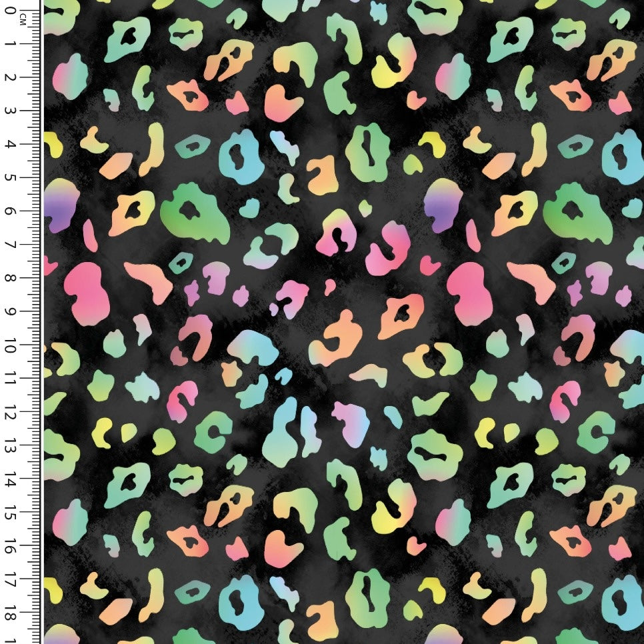
Task: Select the 14 cm ruler marking
Action: (x=9, y=479)
